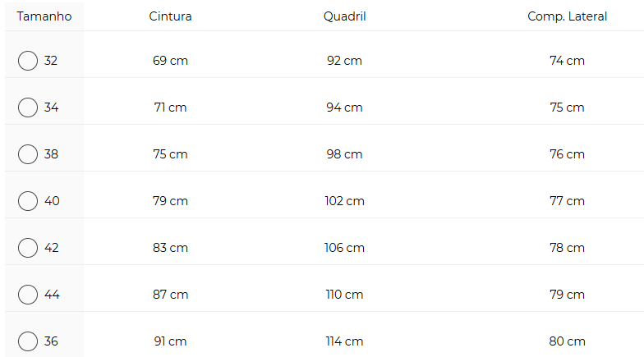Click the 91 cm waist measurement
Viewport: 644px width, 357px height.
pos(171,341)
